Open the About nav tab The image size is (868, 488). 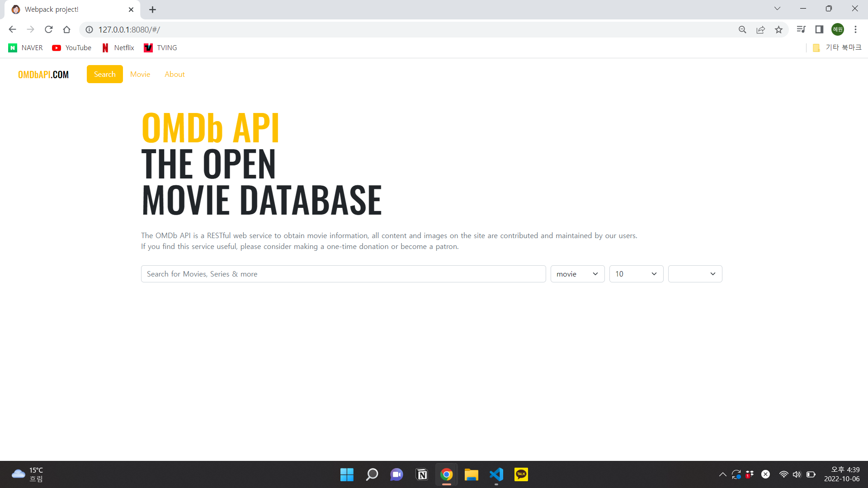[175, 74]
